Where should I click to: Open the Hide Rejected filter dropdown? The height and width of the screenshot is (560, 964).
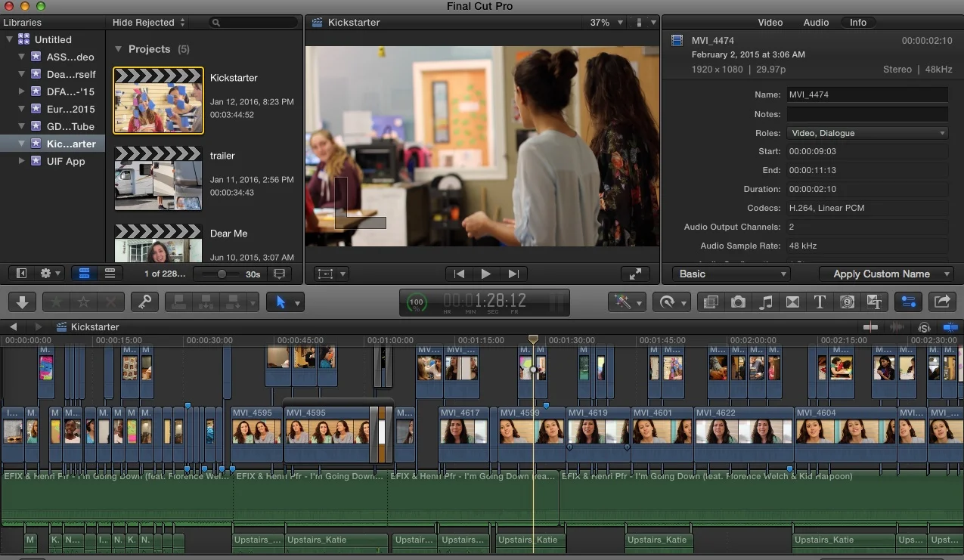148,23
